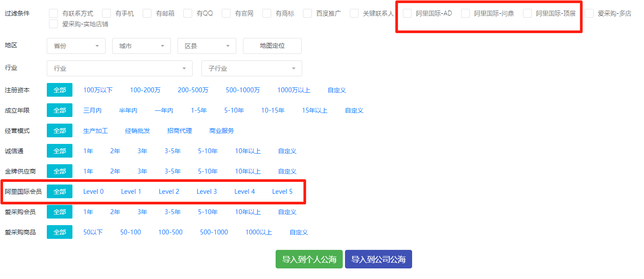Enable the 爱采购-实地店铺 checkbox
Image resolution: width=644 pixels, height=279 pixels.
pyautogui.click(x=53, y=24)
